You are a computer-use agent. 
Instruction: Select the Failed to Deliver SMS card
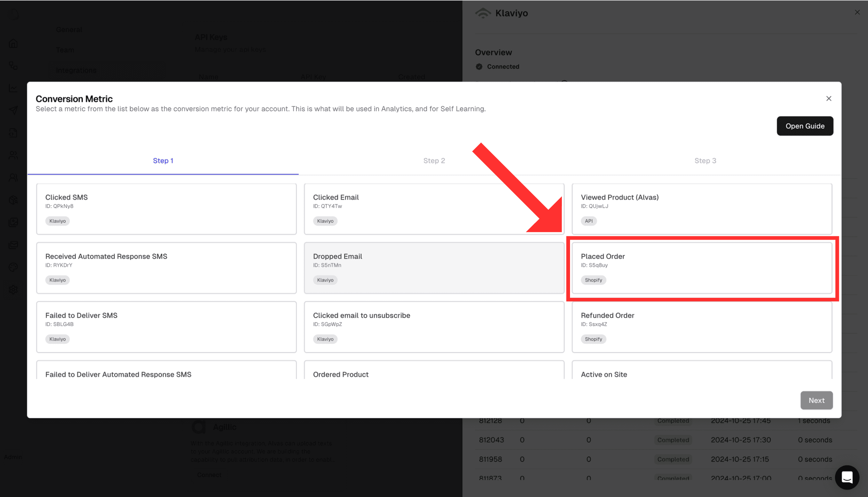(x=166, y=327)
